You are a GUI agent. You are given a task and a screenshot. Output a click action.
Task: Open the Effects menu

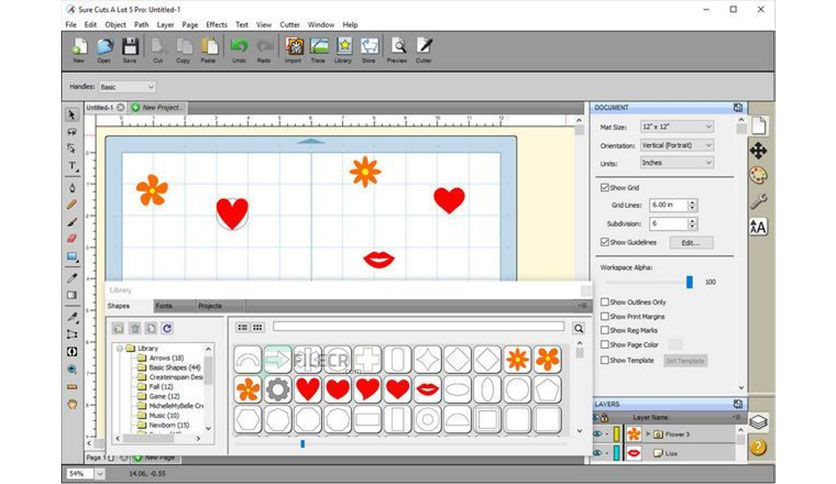[216, 25]
